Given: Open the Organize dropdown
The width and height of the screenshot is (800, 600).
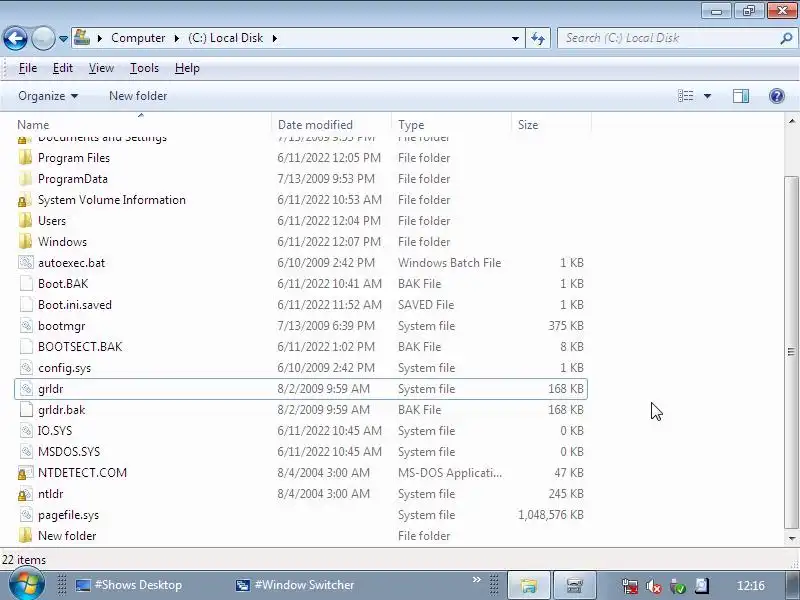Looking at the screenshot, I should point(48,96).
